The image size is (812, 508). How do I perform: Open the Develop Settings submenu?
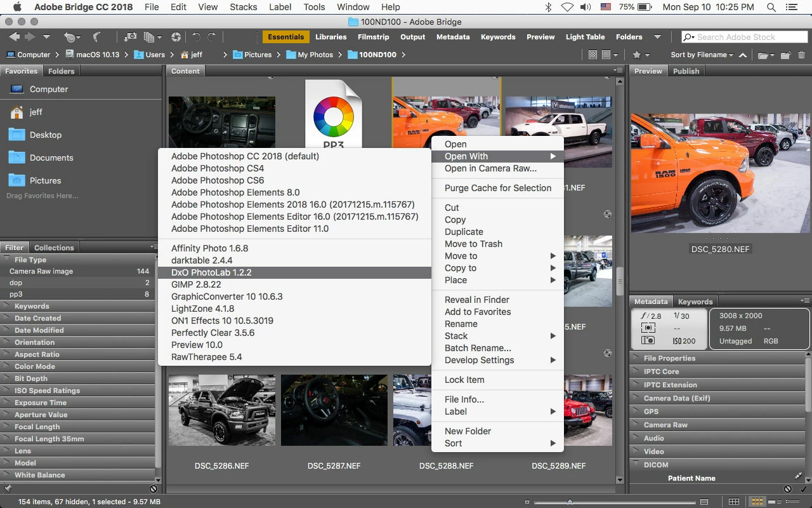(x=497, y=360)
